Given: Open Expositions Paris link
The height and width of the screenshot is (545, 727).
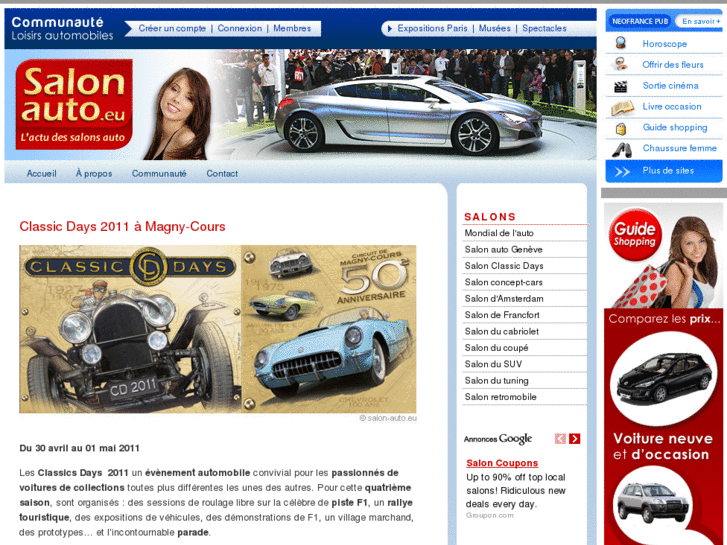Looking at the screenshot, I should point(432,28).
